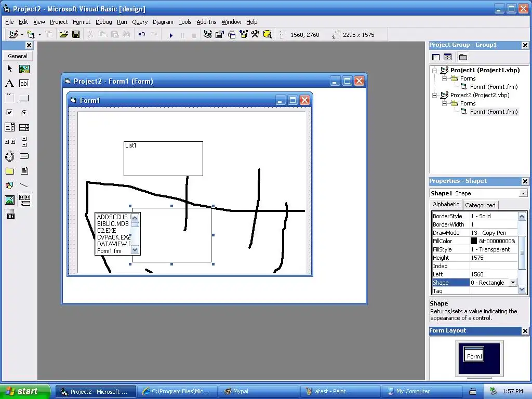Screen dimensions: 532x399
Task: Open the Form Layout Window icon
Action: click(x=231, y=35)
